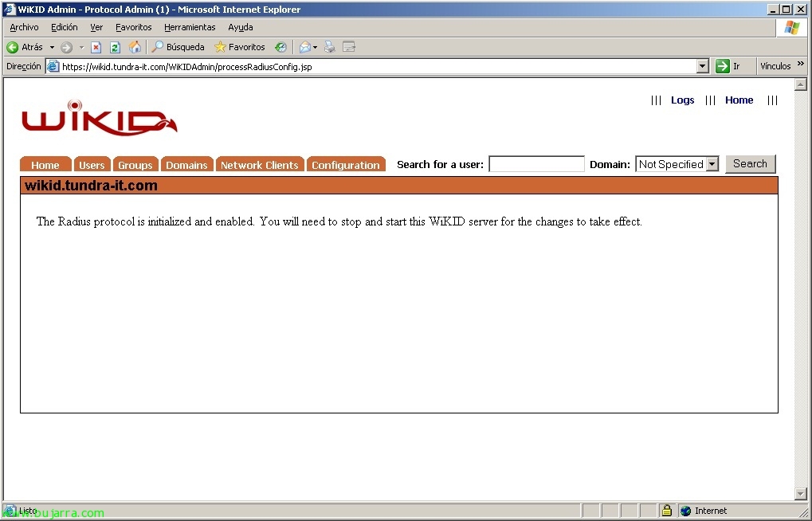Minimize the Internet Explorer window
The image size is (812, 521).
[773, 10]
